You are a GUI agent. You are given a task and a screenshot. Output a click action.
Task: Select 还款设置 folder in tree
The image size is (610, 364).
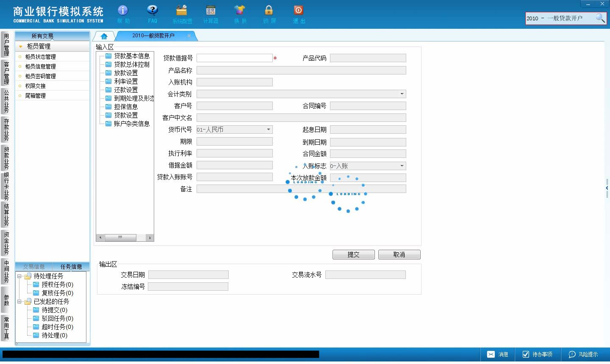click(122, 90)
